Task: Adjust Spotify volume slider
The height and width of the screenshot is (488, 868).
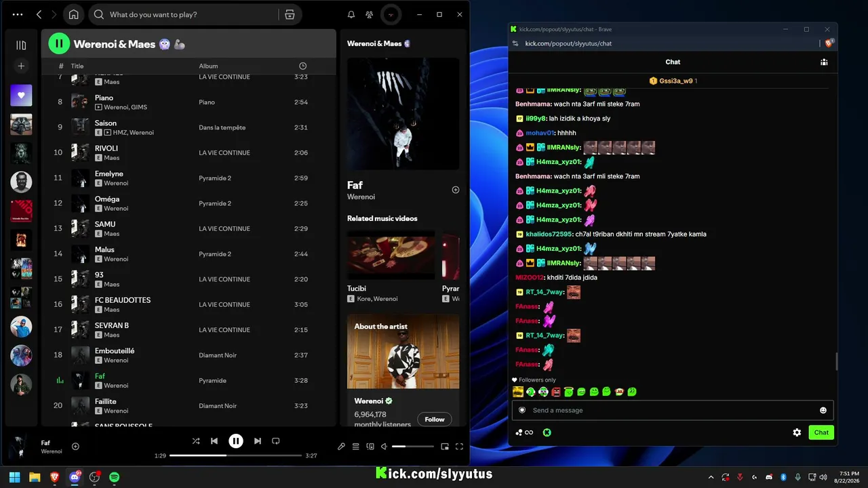Action: click(412, 447)
